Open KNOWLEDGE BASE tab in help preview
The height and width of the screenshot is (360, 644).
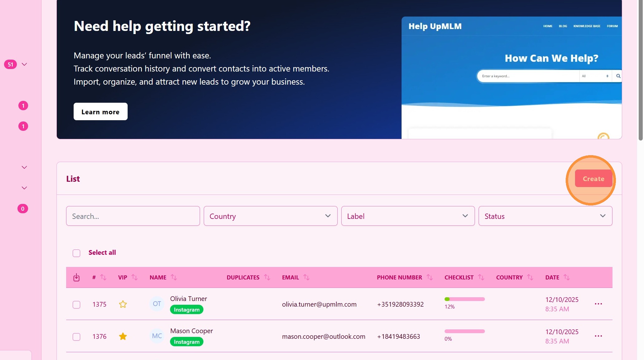[587, 26]
